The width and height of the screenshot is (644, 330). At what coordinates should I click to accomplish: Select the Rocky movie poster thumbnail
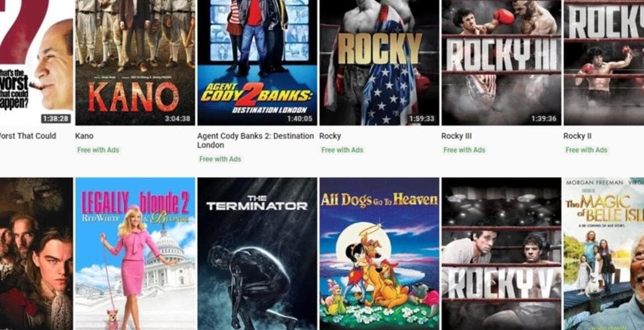coord(379,62)
